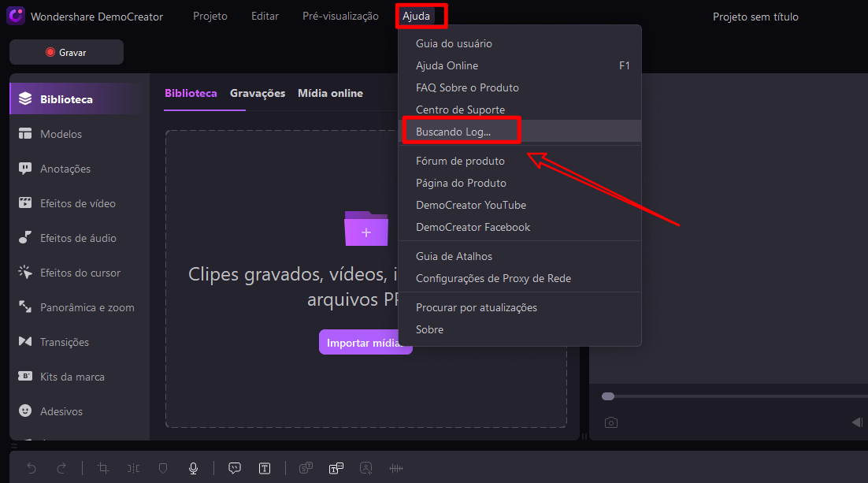Viewport: 868px width, 483px height.
Task: Take snapshot with camera icon
Action: pyautogui.click(x=610, y=422)
